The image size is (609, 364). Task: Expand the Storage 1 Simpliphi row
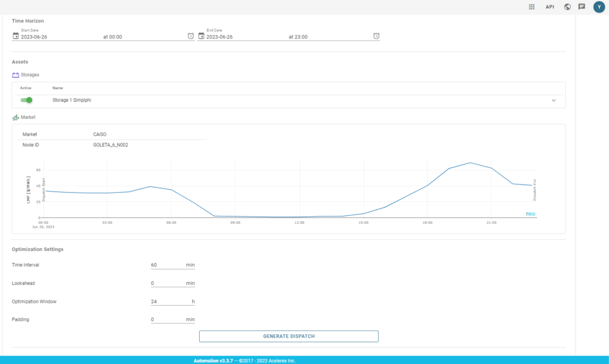(x=554, y=101)
